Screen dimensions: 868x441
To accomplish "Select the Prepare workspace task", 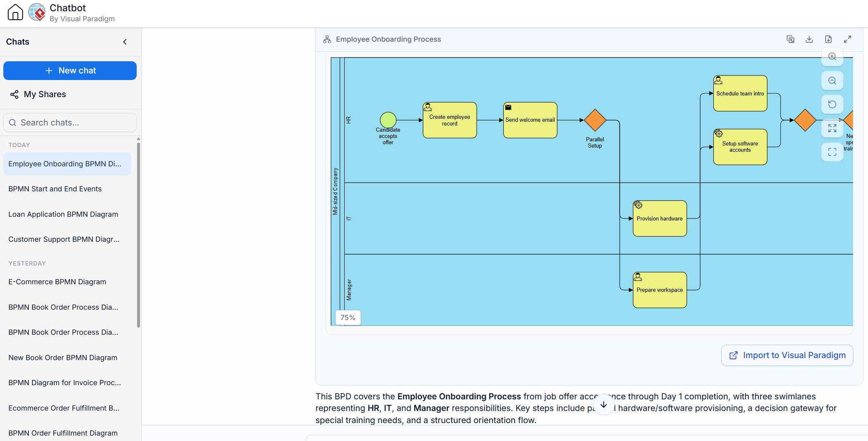I will [x=660, y=290].
